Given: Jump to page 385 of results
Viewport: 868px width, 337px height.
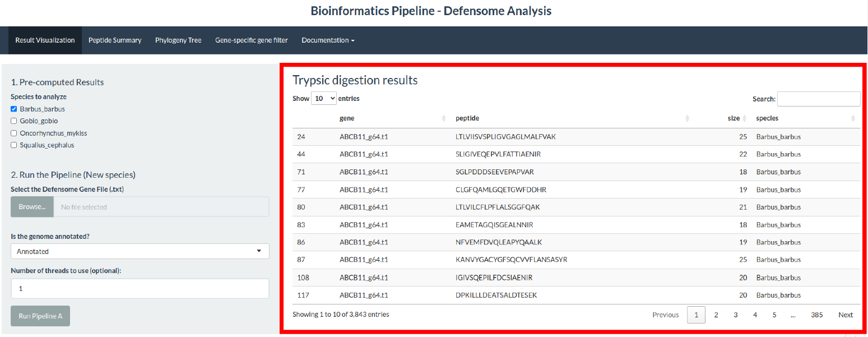Looking at the screenshot, I should [816, 315].
